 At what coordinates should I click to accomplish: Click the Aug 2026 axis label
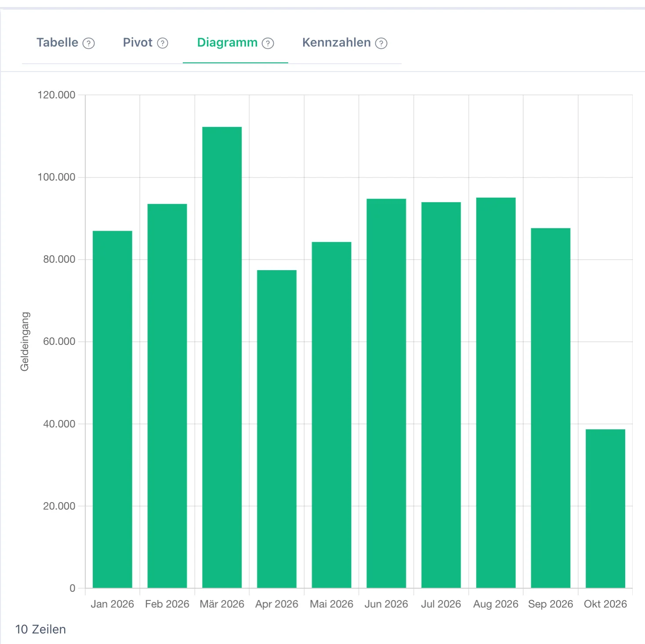coord(496,604)
